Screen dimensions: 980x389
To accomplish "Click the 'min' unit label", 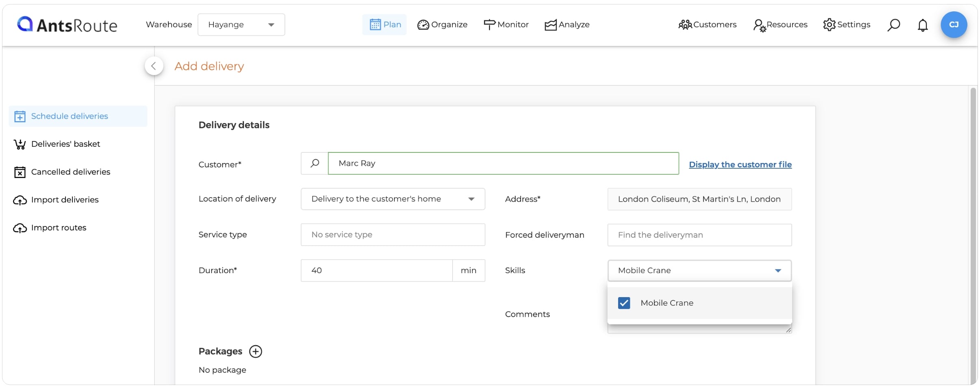I will [468, 270].
